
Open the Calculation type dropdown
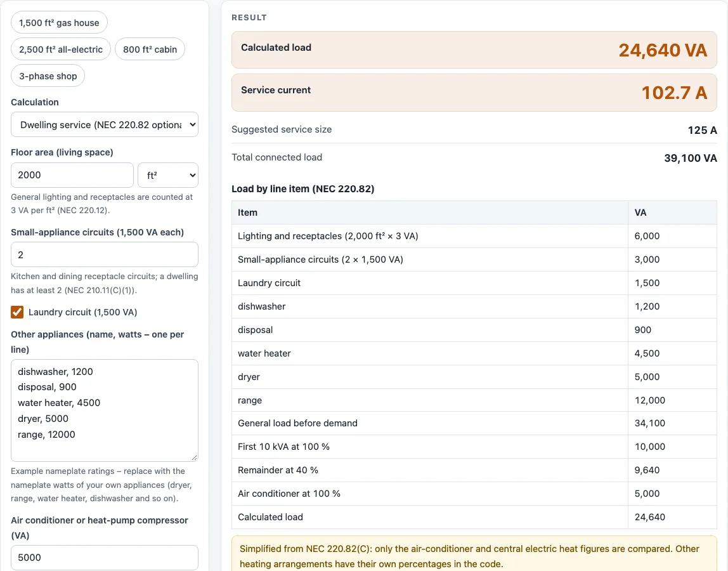click(105, 124)
